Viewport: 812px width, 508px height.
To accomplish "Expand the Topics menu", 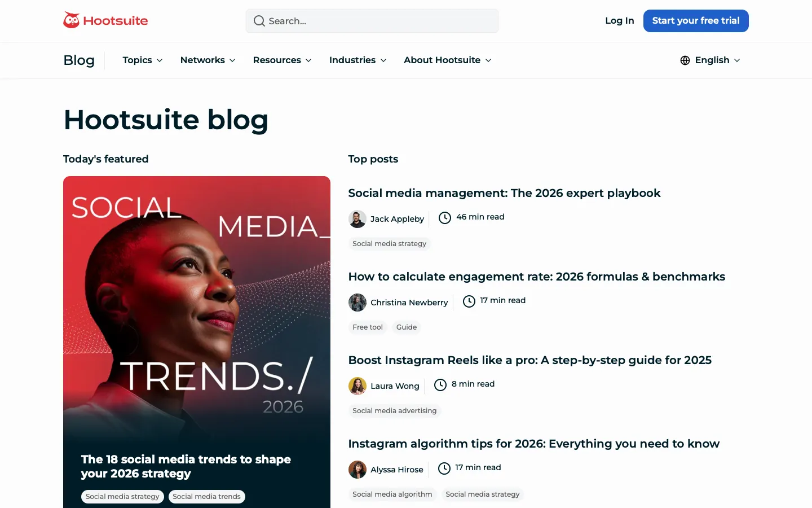I will click(x=143, y=60).
